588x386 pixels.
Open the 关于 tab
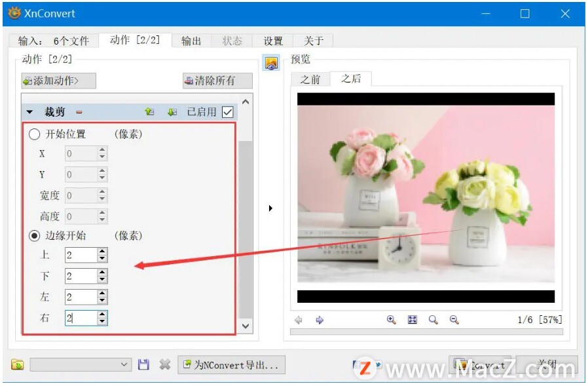click(x=314, y=41)
